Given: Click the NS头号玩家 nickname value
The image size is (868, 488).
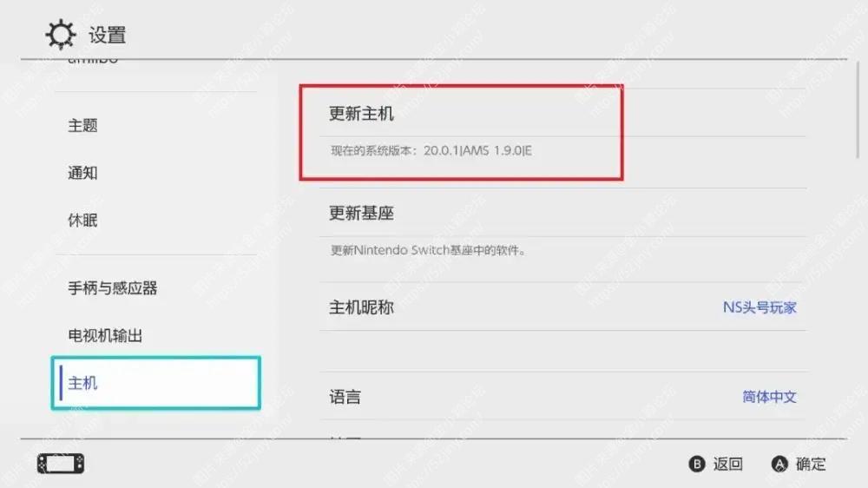Looking at the screenshot, I should (x=759, y=307).
